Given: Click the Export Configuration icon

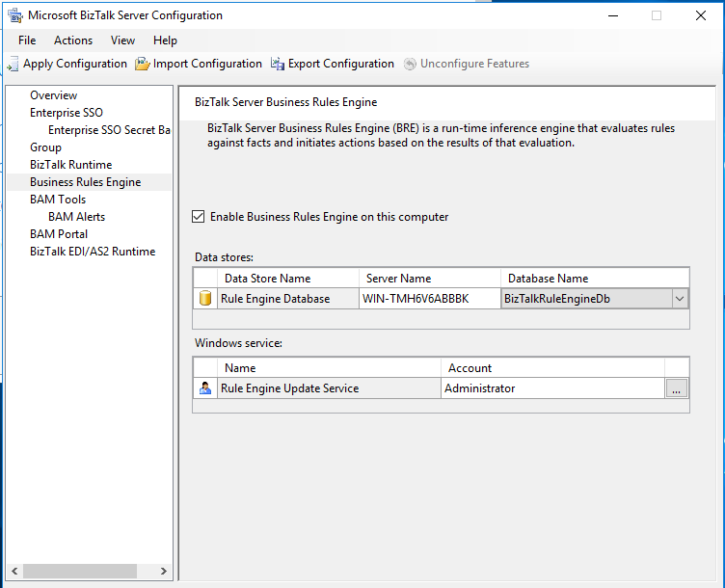Looking at the screenshot, I should click(278, 64).
